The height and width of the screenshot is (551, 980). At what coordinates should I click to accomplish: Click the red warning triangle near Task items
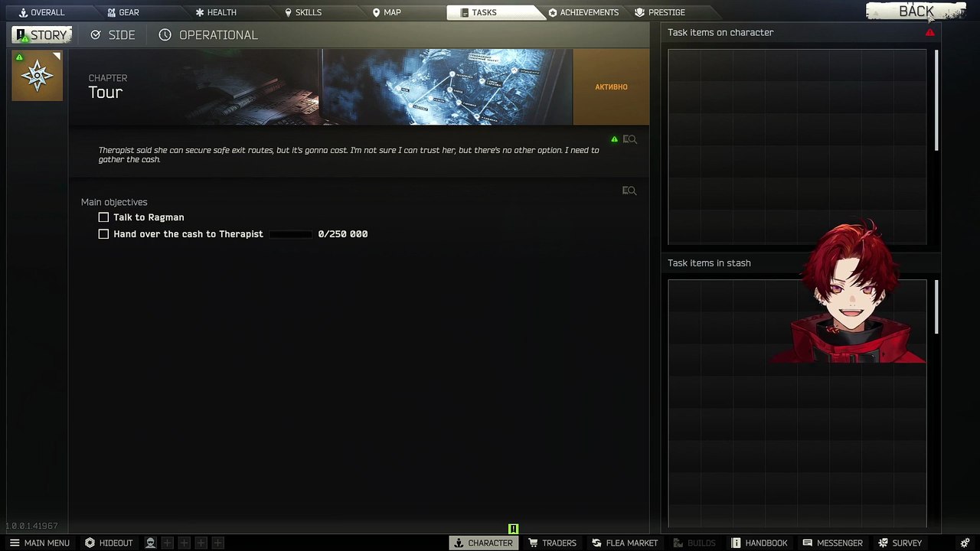coord(929,33)
